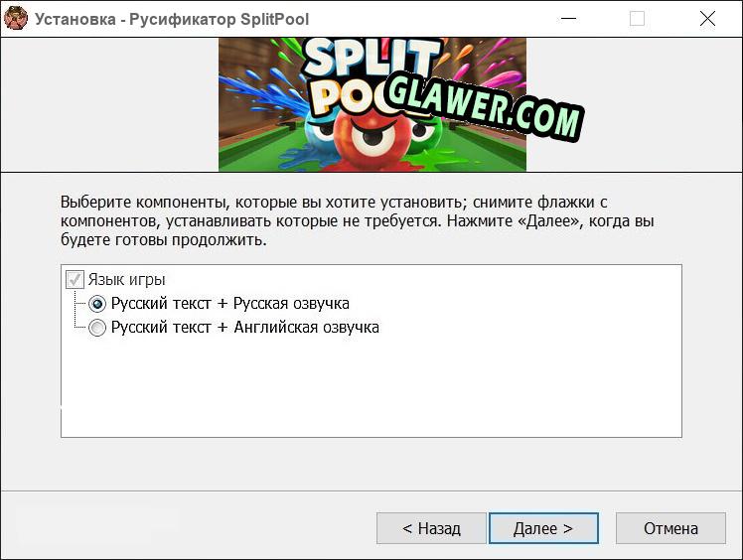Click the SplitPool banner image
Viewport: 743px width, 560px height.
click(x=372, y=104)
